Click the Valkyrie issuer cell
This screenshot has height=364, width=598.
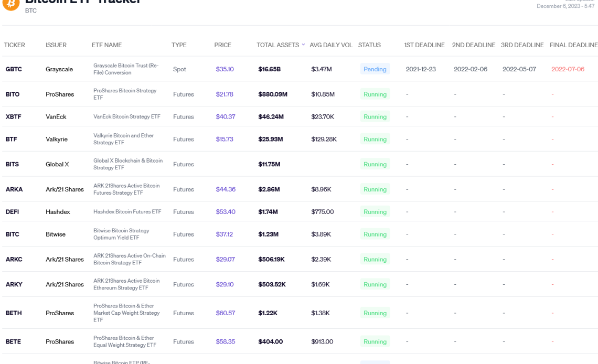click(x=57, y=139)
